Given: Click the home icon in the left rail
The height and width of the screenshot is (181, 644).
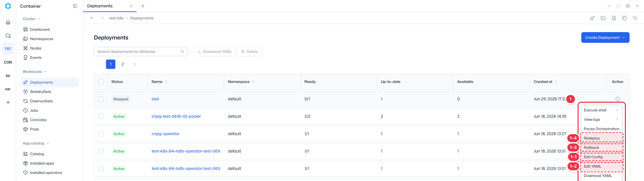Looking at the screenshot, I should pyautogui.click(x=8, y=22).
